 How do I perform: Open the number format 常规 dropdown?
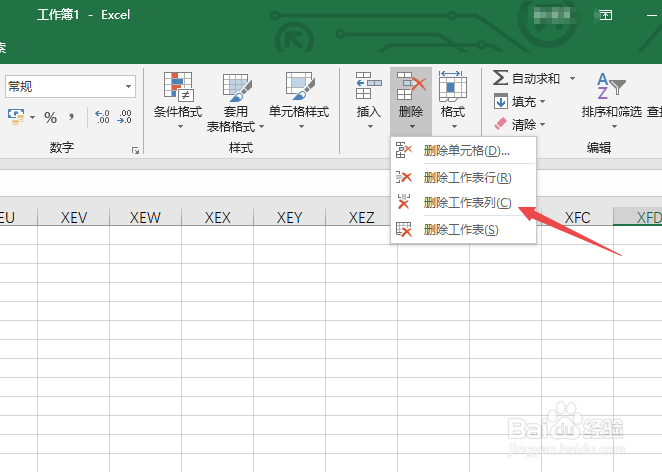coord(128,87)
